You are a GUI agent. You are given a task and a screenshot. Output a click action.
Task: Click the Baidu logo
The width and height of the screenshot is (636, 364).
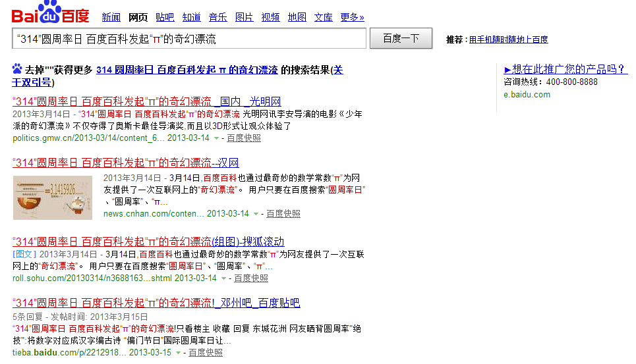50,12
